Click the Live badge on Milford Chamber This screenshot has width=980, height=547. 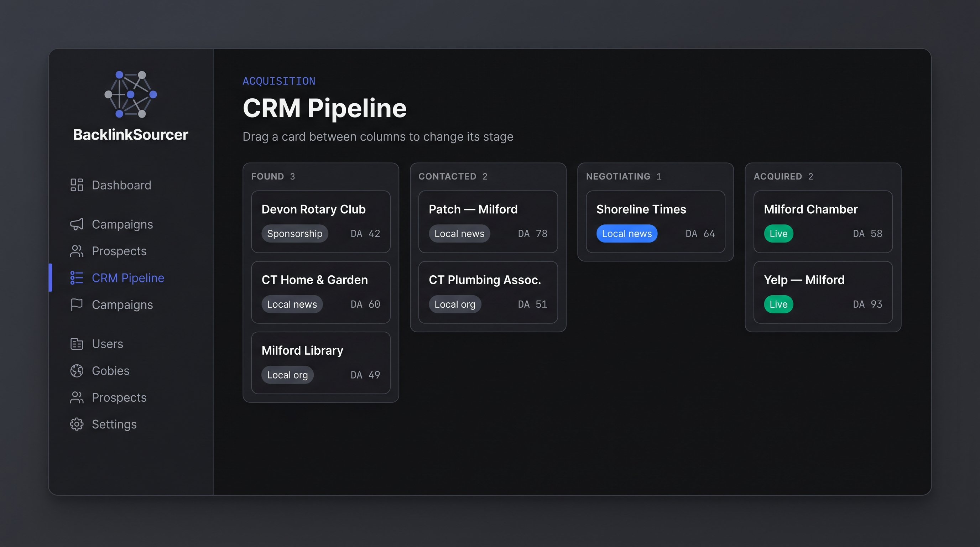[778, 234]
